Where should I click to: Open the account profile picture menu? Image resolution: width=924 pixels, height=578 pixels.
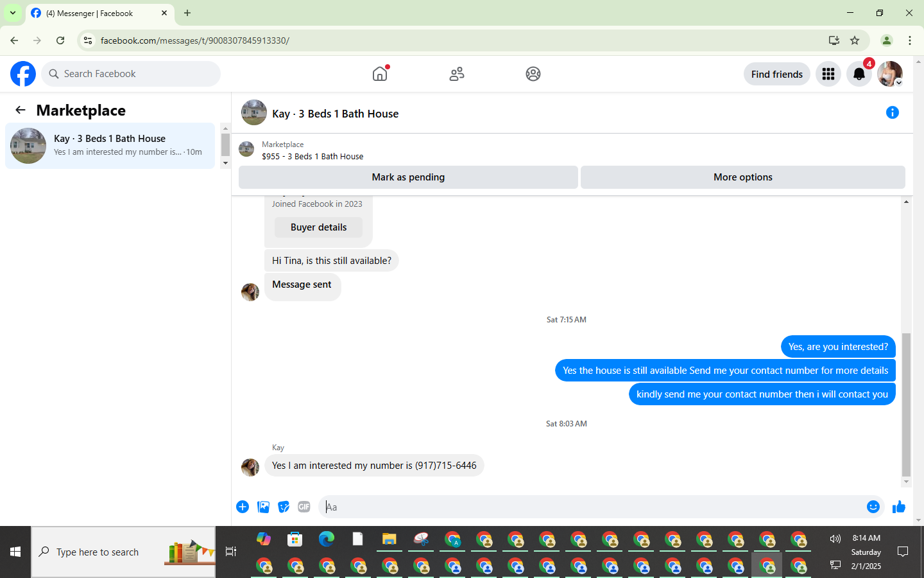point(890,74)
